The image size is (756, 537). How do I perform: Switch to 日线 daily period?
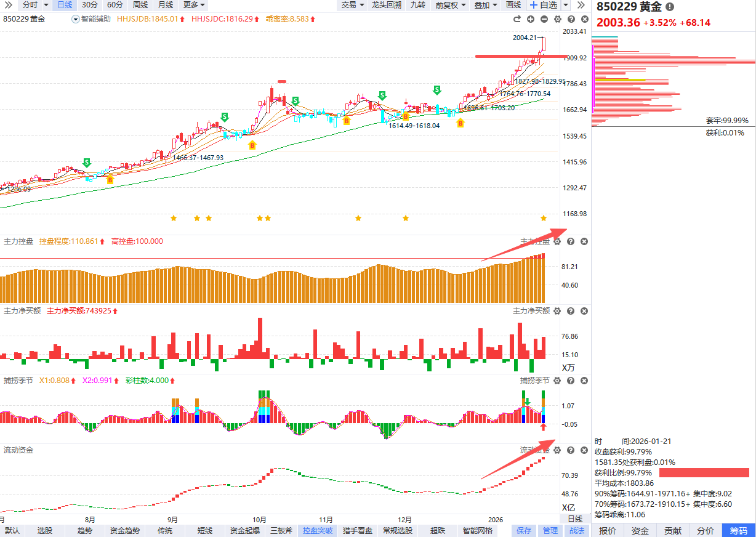pyautogui.click(x=65, y=5)
